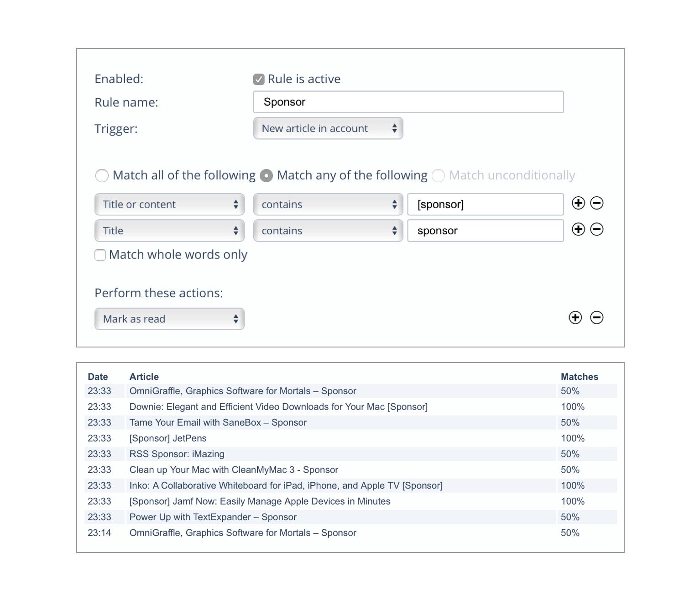Add a condition after the Title row

point(578,229)
